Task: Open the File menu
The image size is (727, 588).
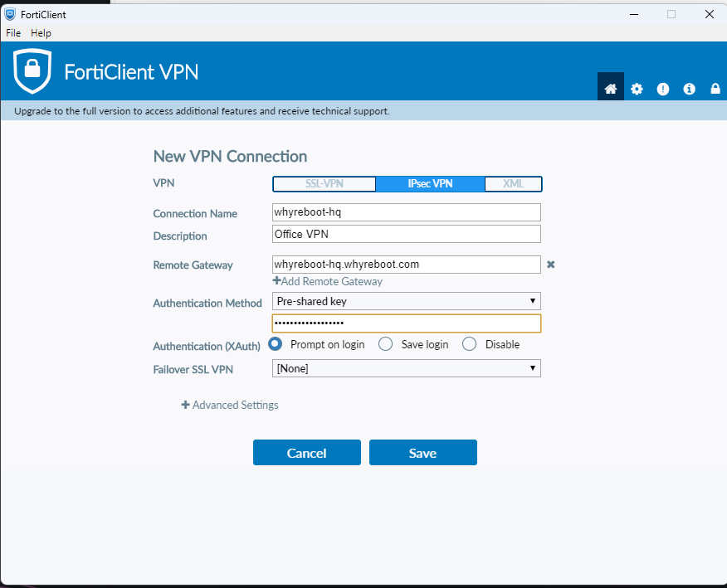Action: 13,33
